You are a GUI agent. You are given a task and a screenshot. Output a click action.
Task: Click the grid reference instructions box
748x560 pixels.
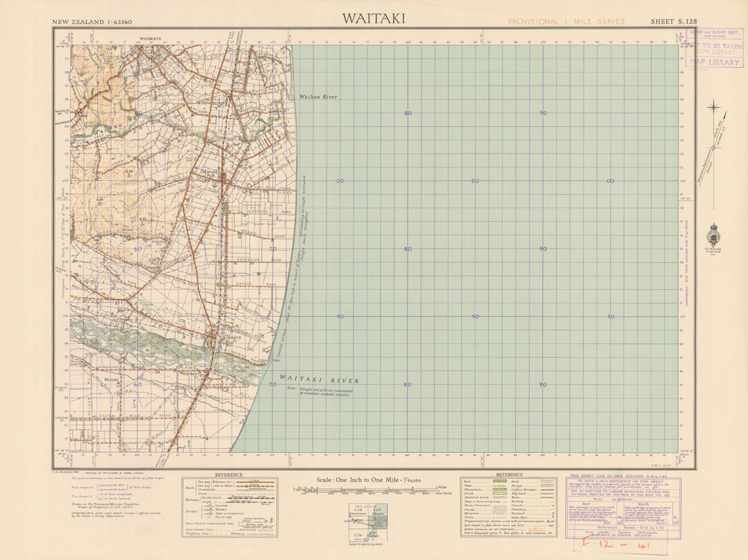point(625,507)
